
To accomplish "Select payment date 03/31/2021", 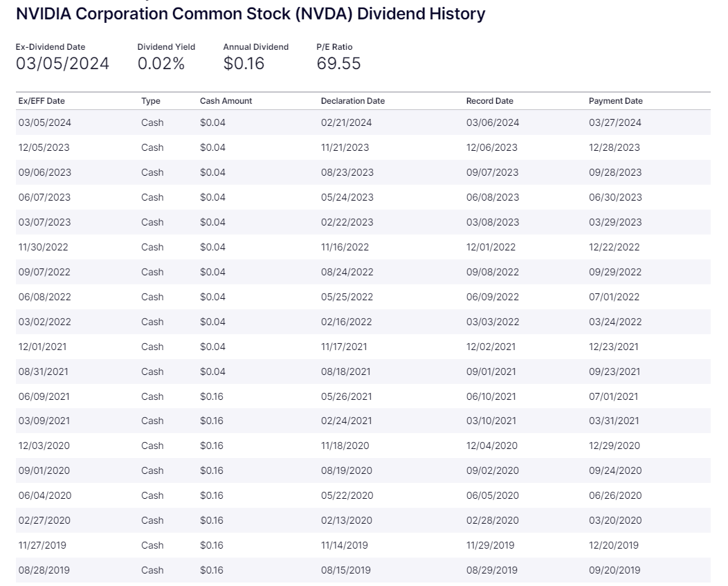I will [615, 421].
